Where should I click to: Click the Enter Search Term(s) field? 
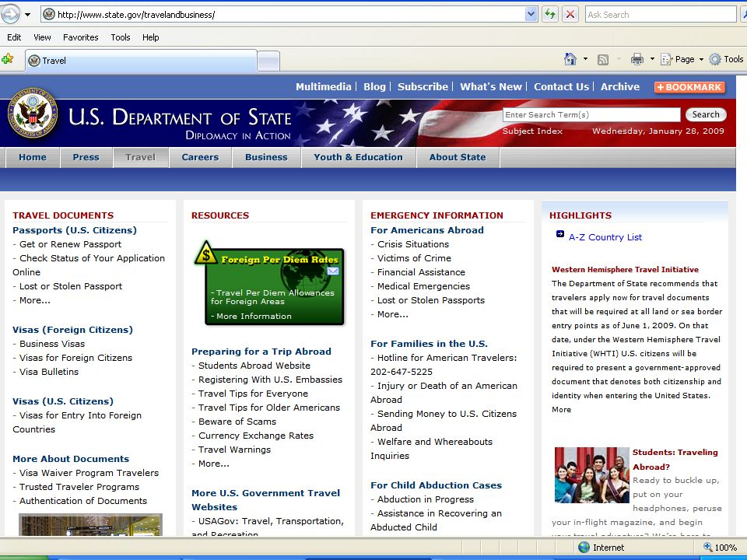point(591,115)
